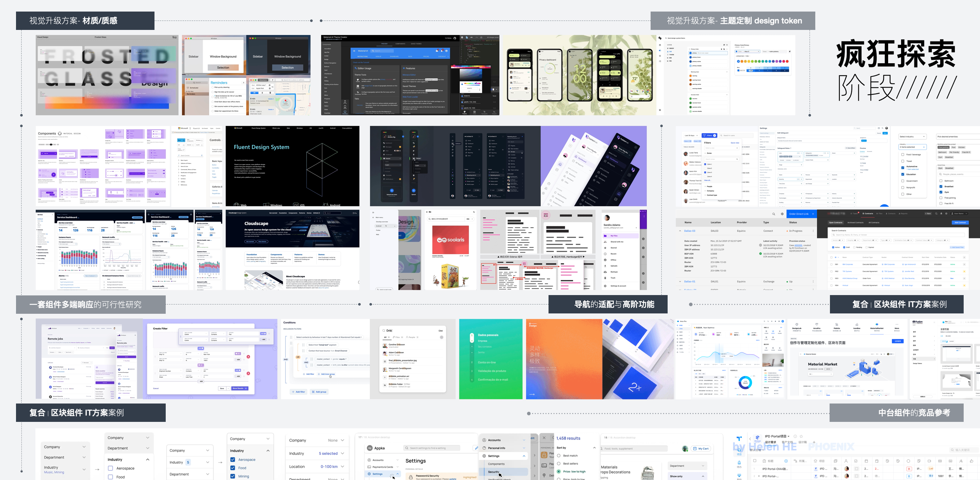
Task: Select the Price: low to high radio button
Action: tap(559, 472)
